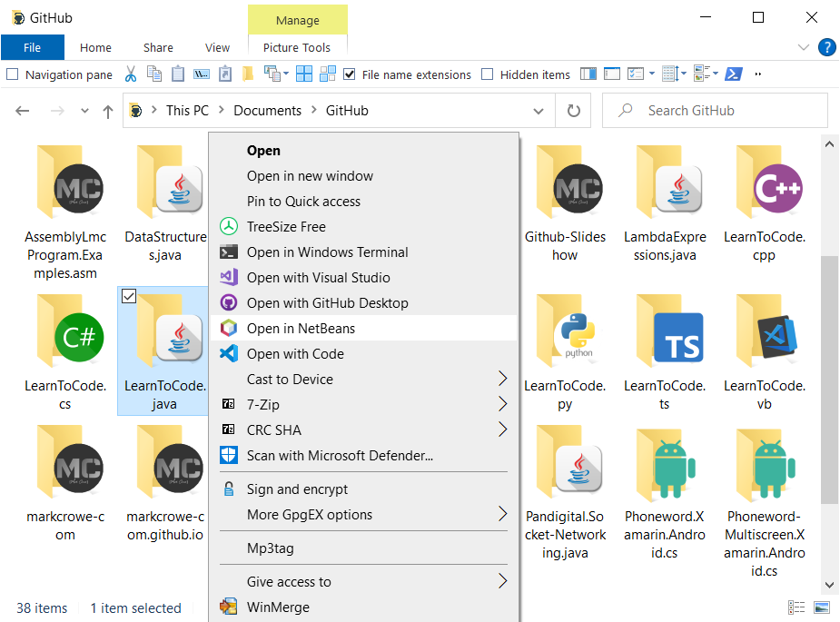
Task: Click the Paste clipboard icon
Action: click(x=178, y=74)
